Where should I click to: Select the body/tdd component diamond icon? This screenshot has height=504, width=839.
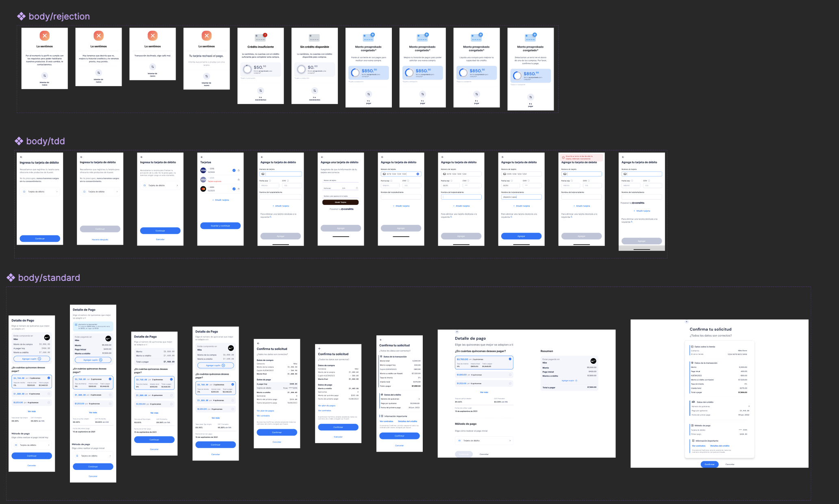click(19, 141)
